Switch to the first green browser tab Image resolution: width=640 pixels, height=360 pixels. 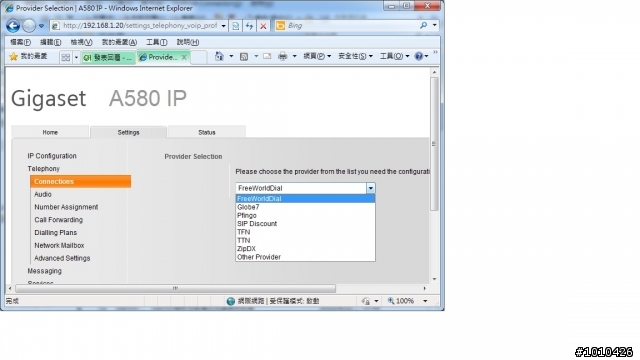(x=108, y=58)
